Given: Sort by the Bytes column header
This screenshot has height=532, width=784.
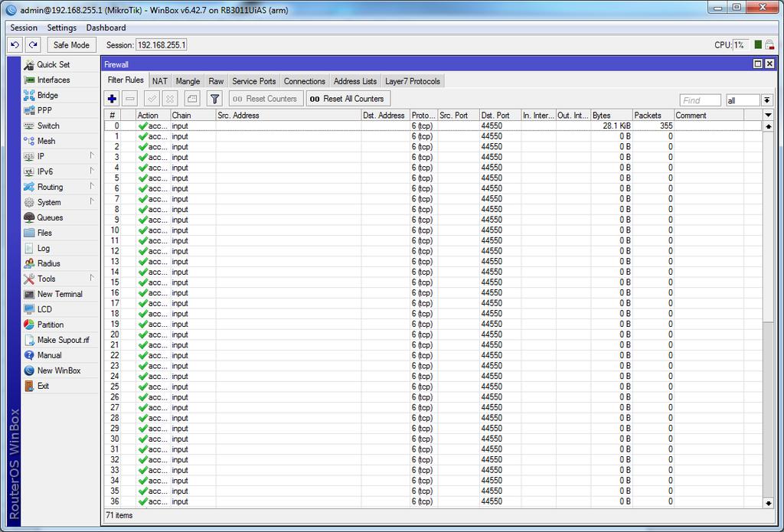Looking at the screenshot, I should pyautogui.click(x=612, y=116).
